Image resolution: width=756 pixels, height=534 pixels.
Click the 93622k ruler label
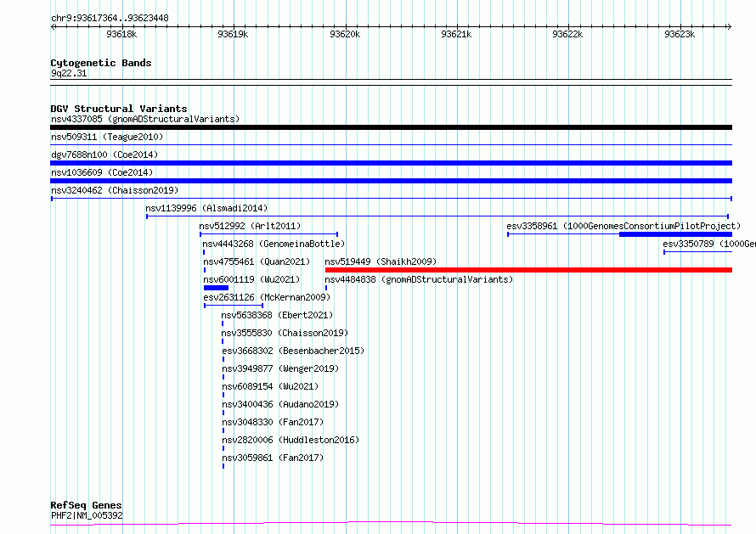point(567,34)
